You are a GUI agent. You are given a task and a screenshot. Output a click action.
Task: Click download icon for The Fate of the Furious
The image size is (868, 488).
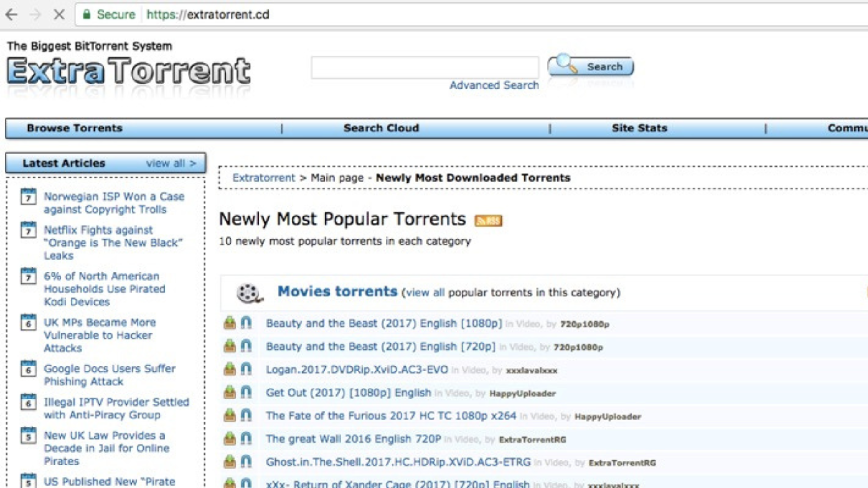coord(229,415)
